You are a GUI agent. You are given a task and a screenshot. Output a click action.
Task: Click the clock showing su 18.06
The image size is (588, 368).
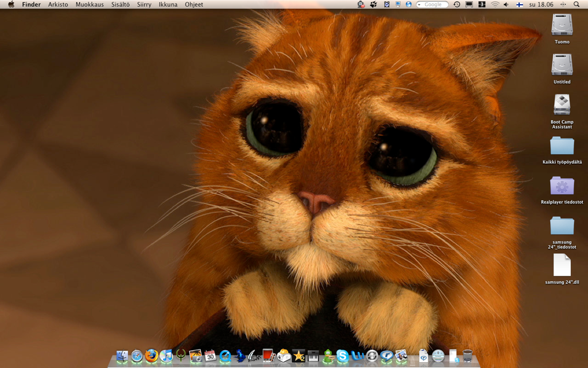pyautogui.click(x=541, y=5)
